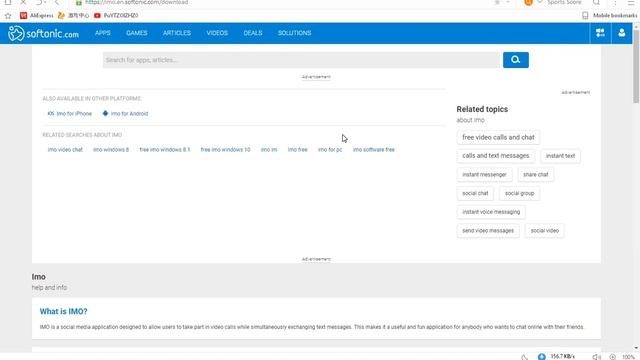Click the scrollbar down arrow
Viewport: 640px width, 360px height.
tap(636, 348)
